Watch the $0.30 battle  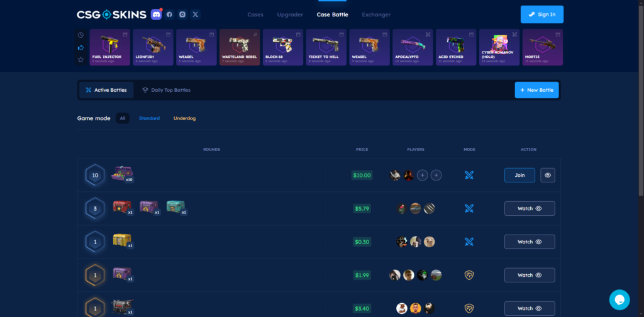(x=530, y=242)
